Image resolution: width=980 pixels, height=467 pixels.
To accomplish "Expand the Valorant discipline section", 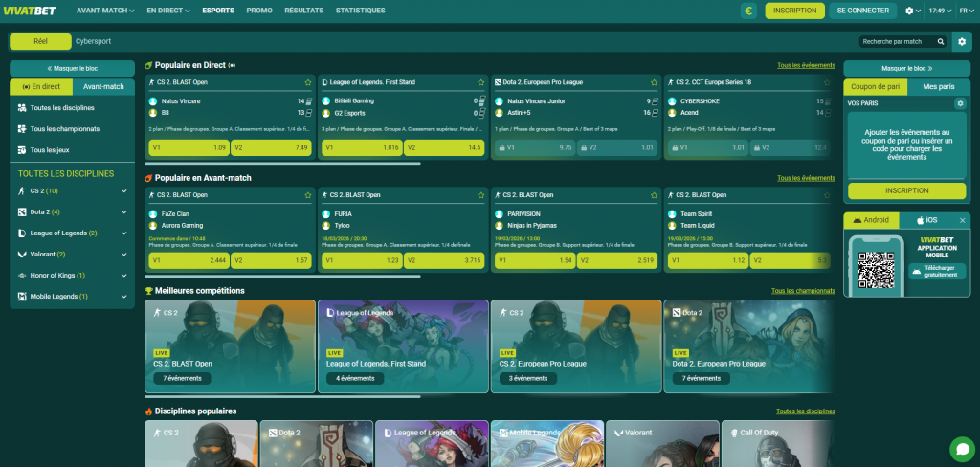I will coord(123,254).
